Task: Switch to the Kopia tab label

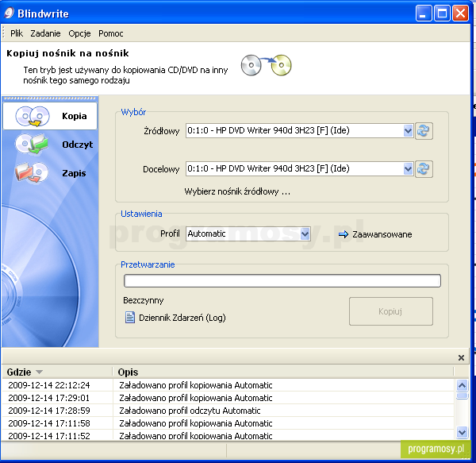Action: pyautogui.click(x=75, y=116)
